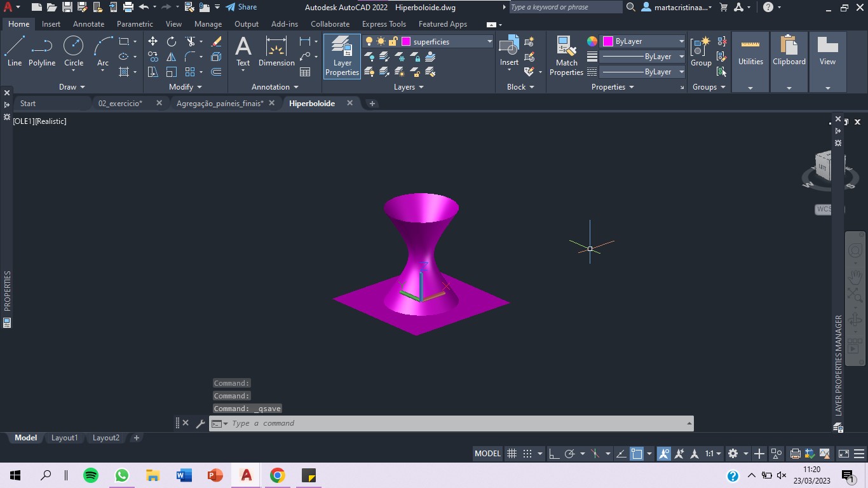Toggle Clean Screen full-screen icon
Image resolution: width=868 pixels, height=488 pixels.
click(844, 454)
